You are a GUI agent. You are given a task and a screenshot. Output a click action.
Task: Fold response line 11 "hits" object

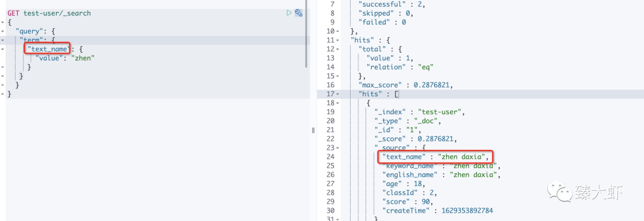[x=338, y=41]
